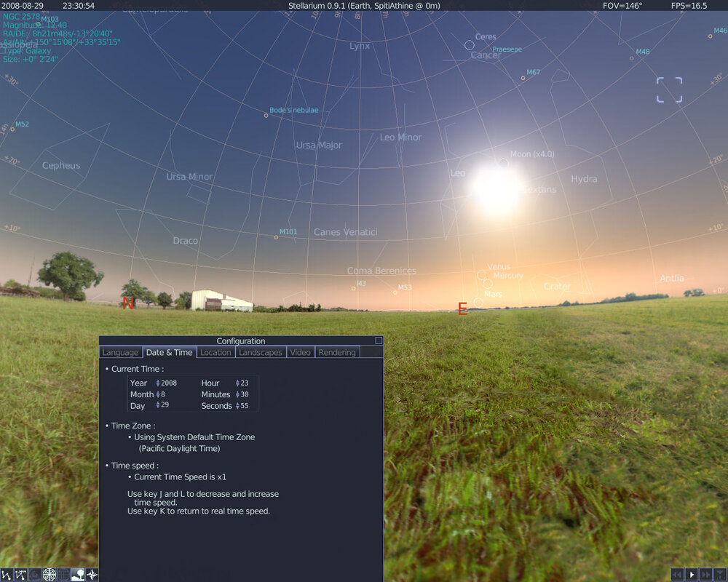Click the Venus planet marker

(x=481, y=275)
